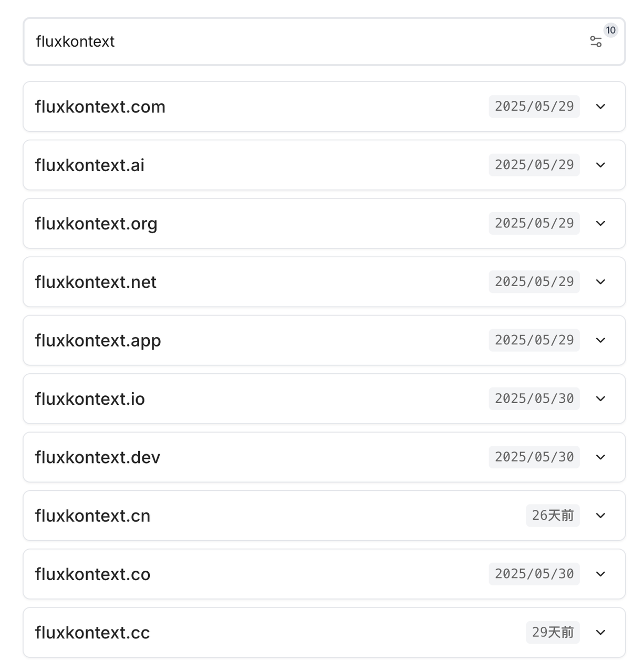Expand the fluxkontext.org row chevron
The image size is (643, 672).
click(x=601, y=224)
